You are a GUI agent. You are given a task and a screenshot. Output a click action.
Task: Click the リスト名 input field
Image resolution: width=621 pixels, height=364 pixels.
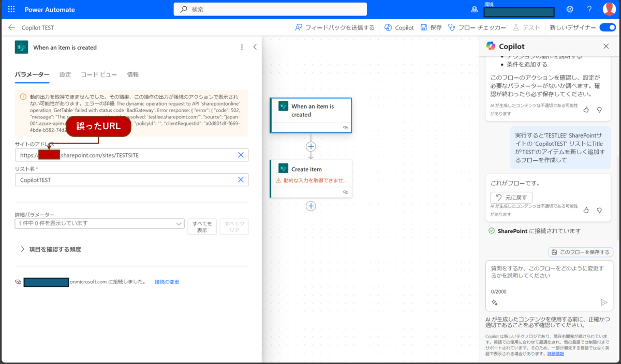pyautogui.click(x=131, y=179)
